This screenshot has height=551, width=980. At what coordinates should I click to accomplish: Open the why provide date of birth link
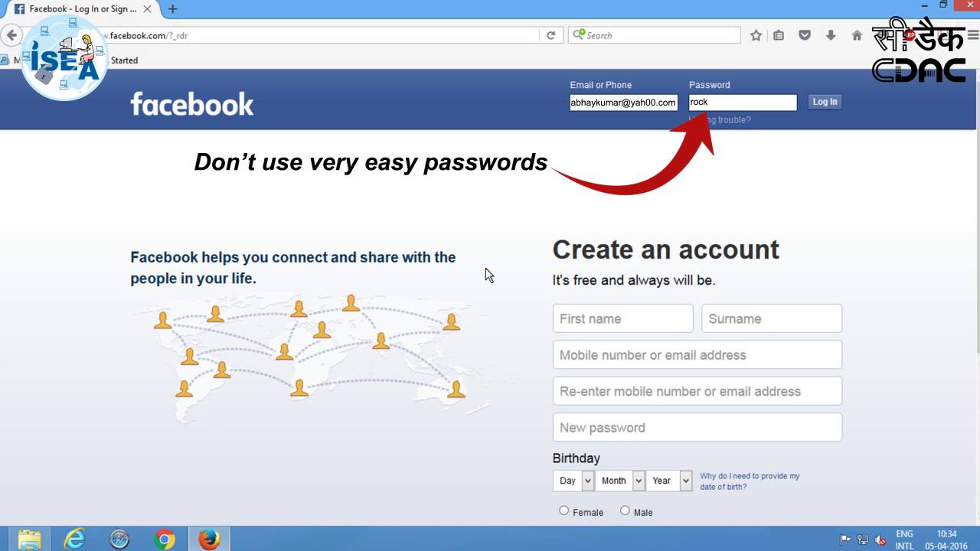[750, 481]
